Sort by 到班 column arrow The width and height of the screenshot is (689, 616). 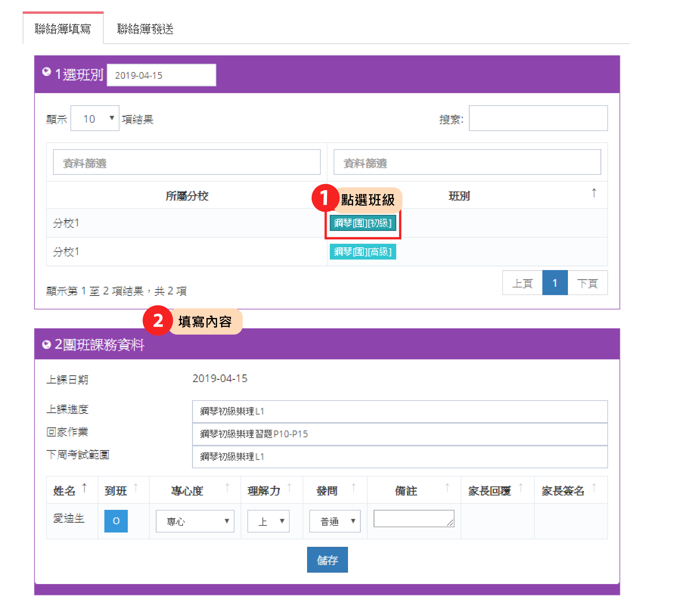pyautogui.click(x=136, y=488)
